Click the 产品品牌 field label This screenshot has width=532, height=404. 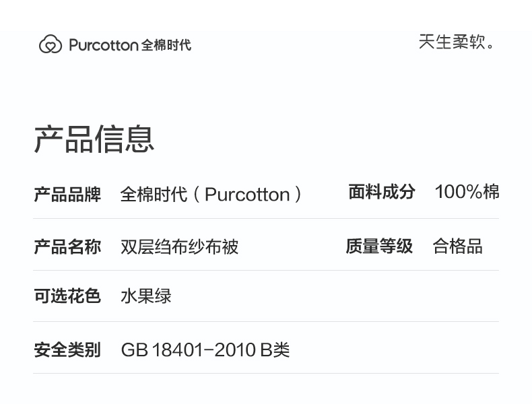[x=67, y=195]
